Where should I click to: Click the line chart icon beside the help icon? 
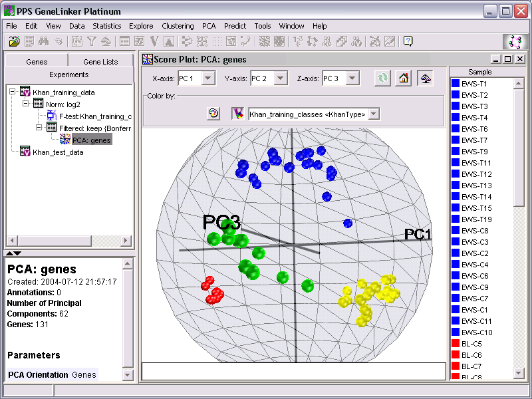[390, 41]
